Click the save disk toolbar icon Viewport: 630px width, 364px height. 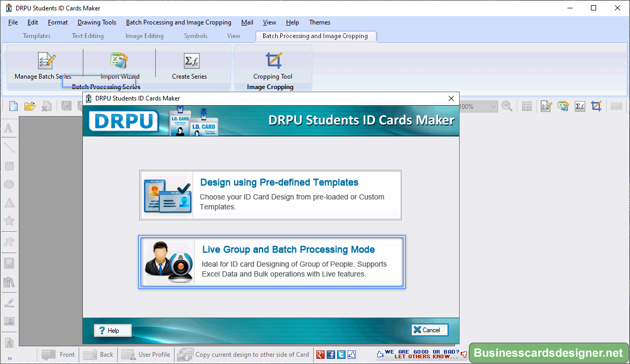(67, 106)
